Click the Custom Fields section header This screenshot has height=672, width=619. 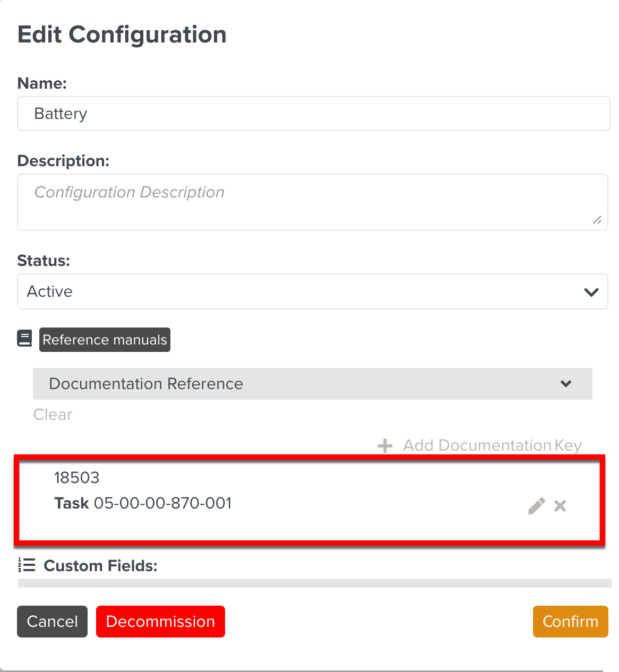pos(100,566)
